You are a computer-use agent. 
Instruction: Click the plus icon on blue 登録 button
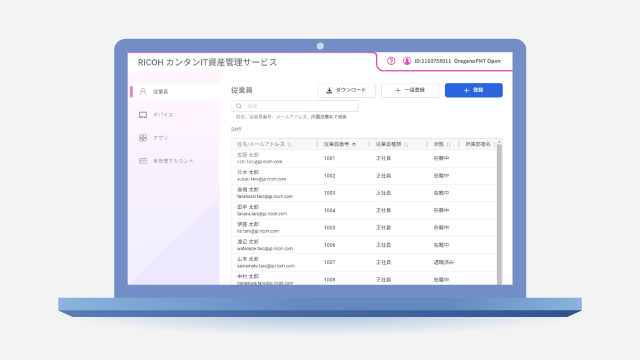[467, 90]
